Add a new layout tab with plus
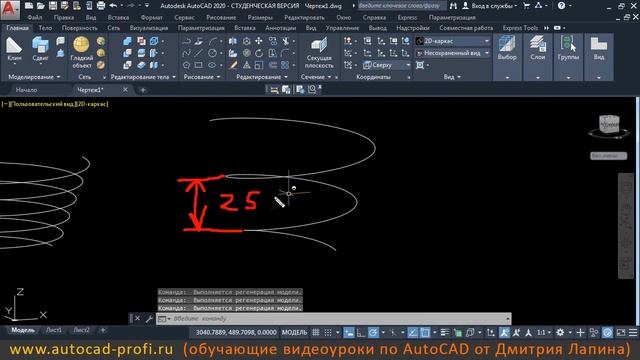640x360 pixels. coord(103,330)
